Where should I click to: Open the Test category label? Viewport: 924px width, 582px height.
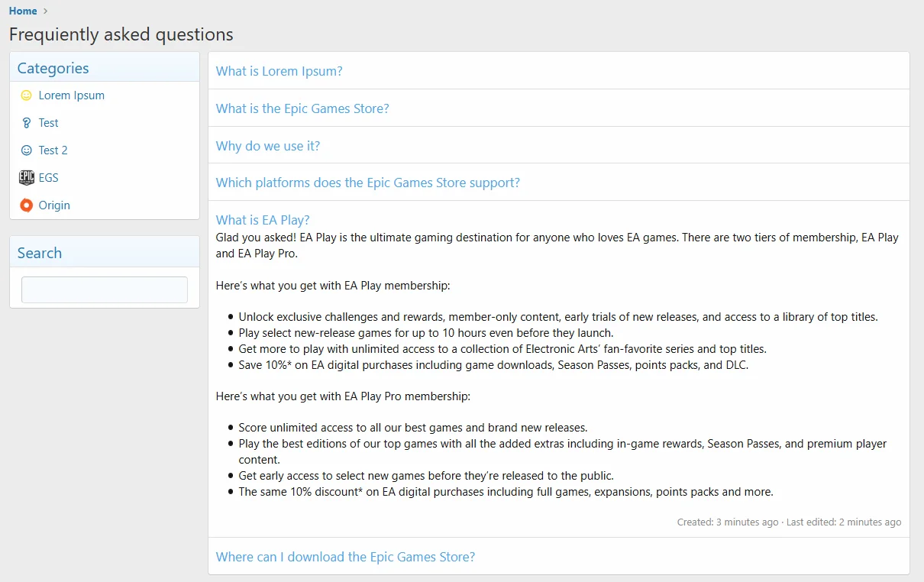pos(49,123)
